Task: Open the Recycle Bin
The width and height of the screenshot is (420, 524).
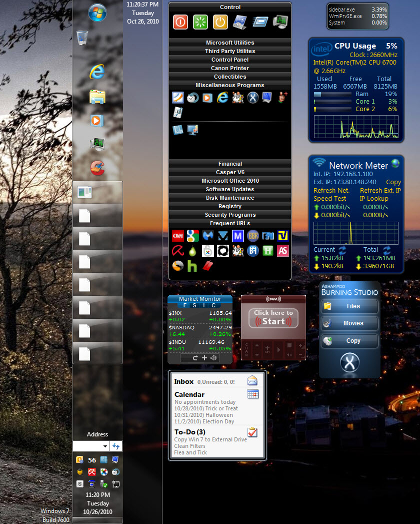Action: pyautogui.click(x=83, y=38)
